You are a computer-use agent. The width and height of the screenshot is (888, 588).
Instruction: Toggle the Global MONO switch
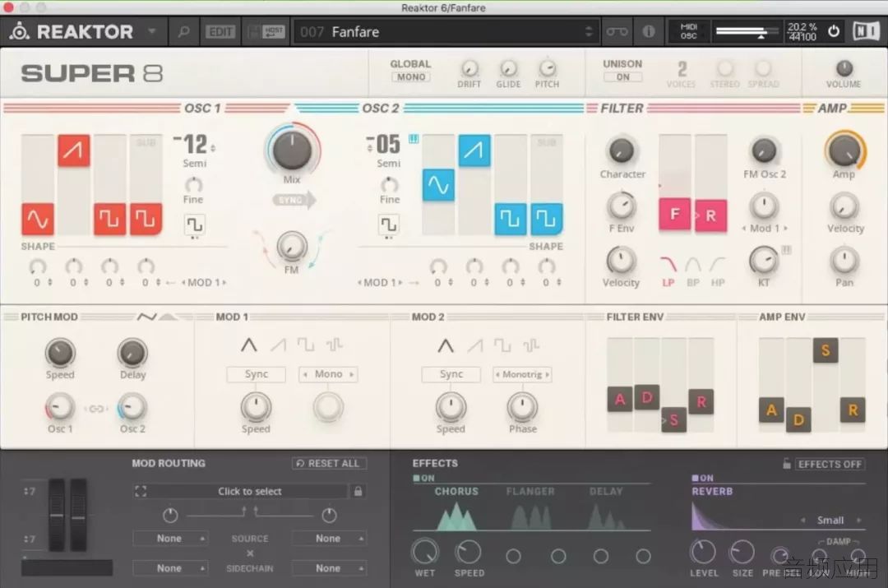click(x=411, y=77)
